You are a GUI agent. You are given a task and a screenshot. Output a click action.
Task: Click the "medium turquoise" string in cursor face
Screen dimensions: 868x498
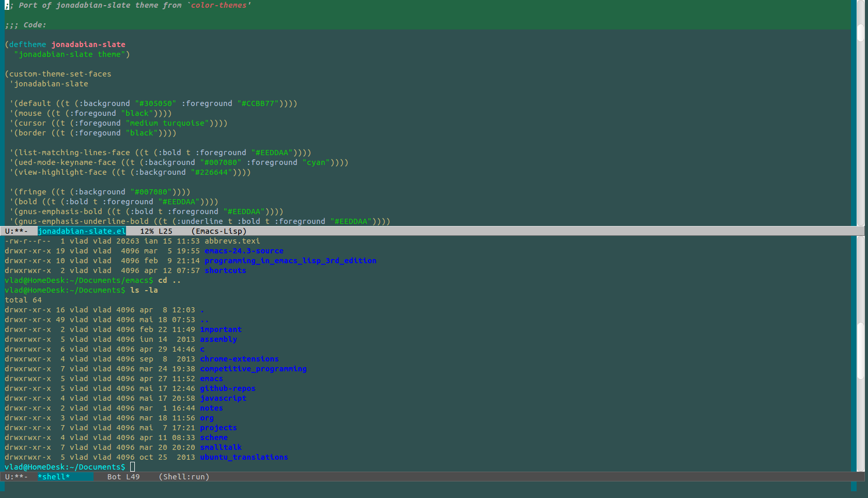coord(167,123)
